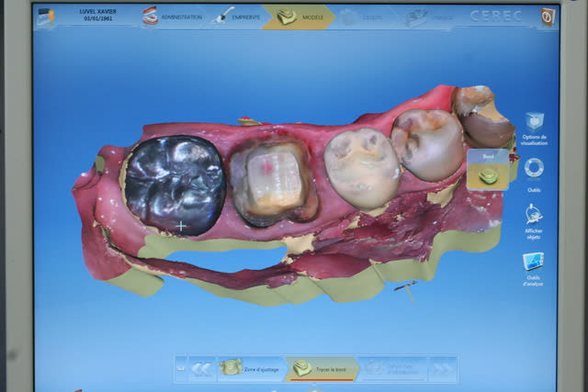588x392 pixels.
Task: Click the exit icon at top-right
Action: (547, 17)
